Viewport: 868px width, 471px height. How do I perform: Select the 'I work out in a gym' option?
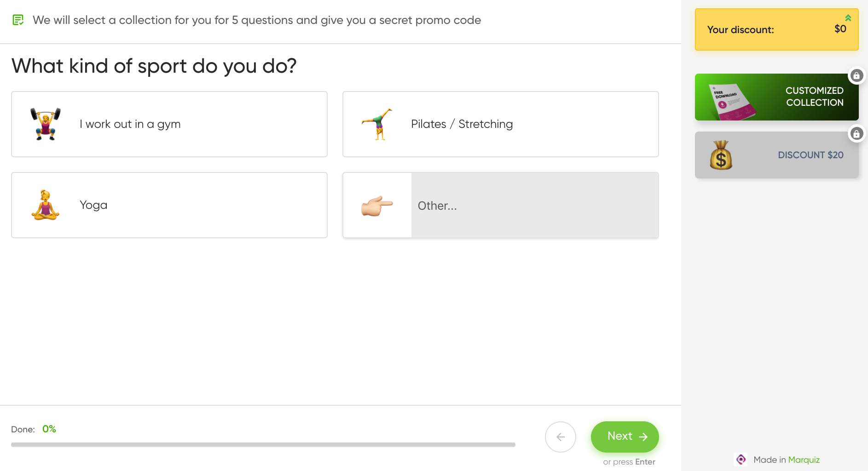coord(169,124)
